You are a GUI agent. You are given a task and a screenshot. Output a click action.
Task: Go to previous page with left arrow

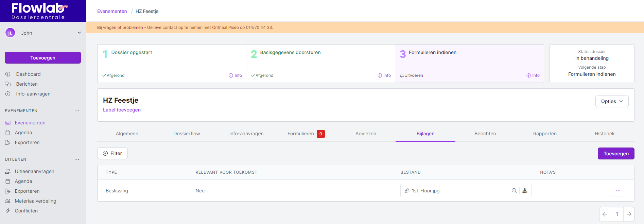(605, 214)
